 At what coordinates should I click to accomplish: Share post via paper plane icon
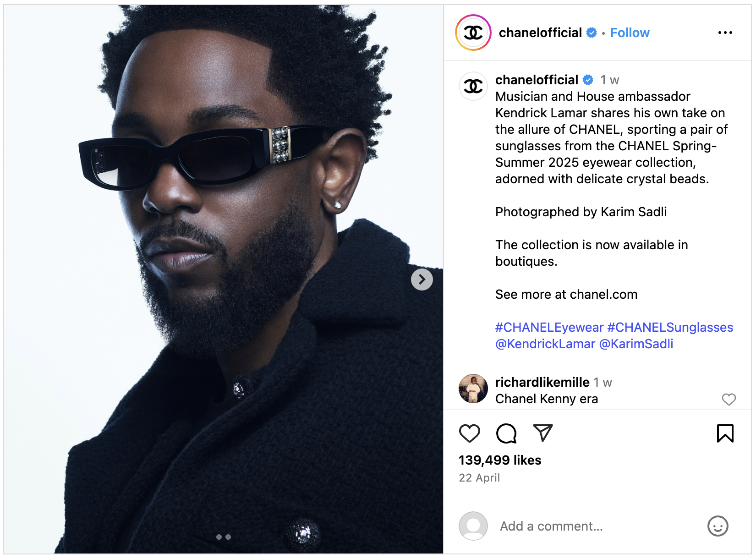click(x=543, y=433)
